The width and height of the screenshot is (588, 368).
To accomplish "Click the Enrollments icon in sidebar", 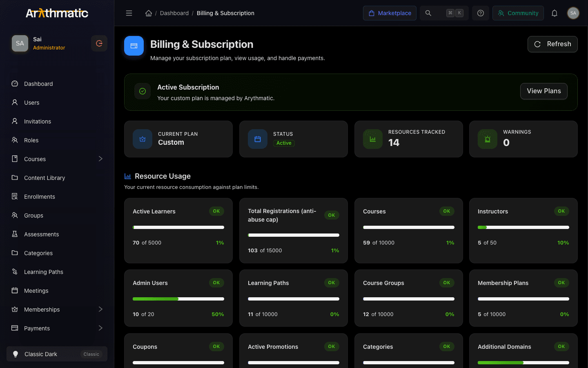I will 15,197.
